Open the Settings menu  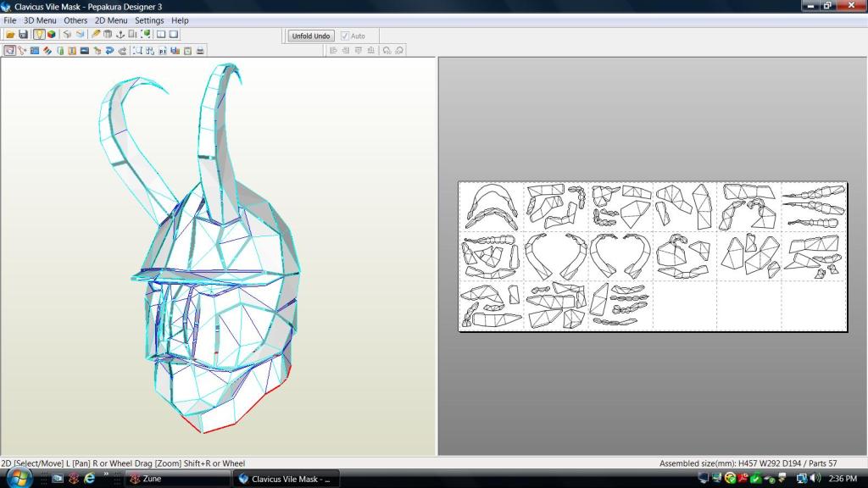coord(149,20)
